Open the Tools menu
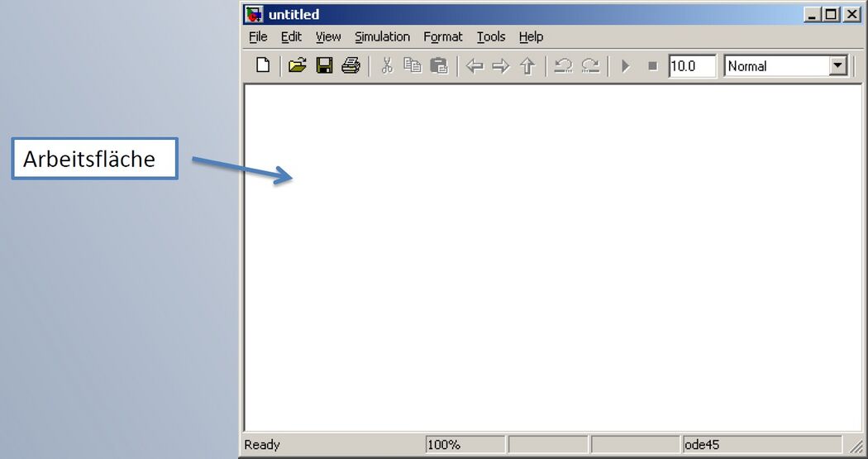Viewport: 868px width, 459px height. click(491, 36)
